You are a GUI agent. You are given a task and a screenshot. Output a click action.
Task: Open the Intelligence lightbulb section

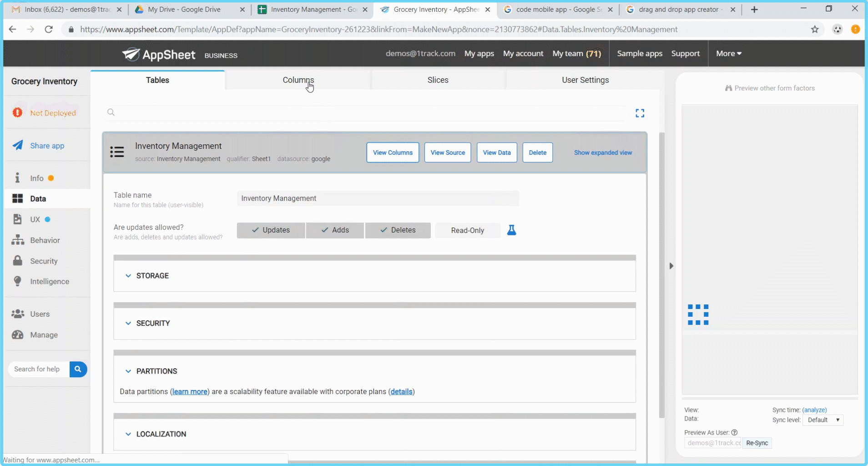tap(17, 281)
